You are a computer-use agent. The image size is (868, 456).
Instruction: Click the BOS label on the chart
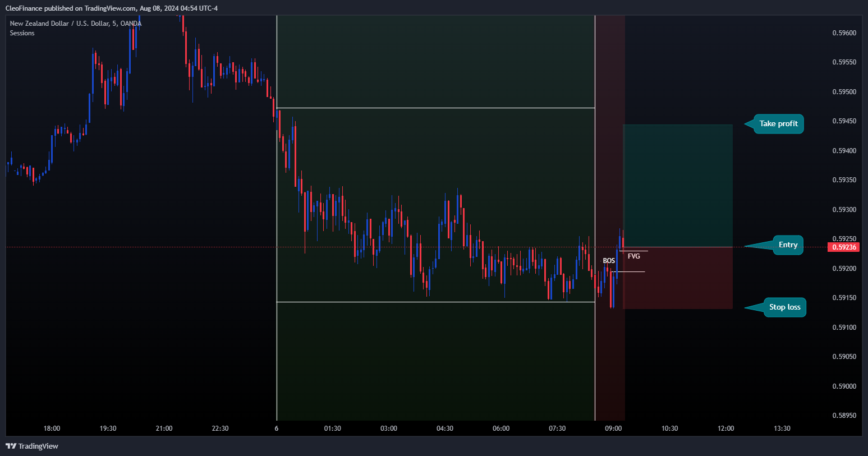(x=609, y=261)
